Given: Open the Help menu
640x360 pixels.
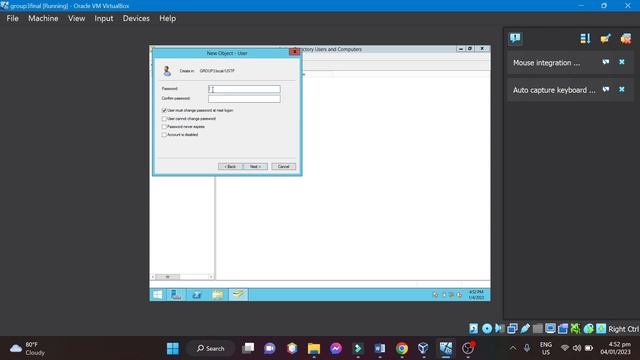Looking at the screenshot, I should tap(167, 18).
